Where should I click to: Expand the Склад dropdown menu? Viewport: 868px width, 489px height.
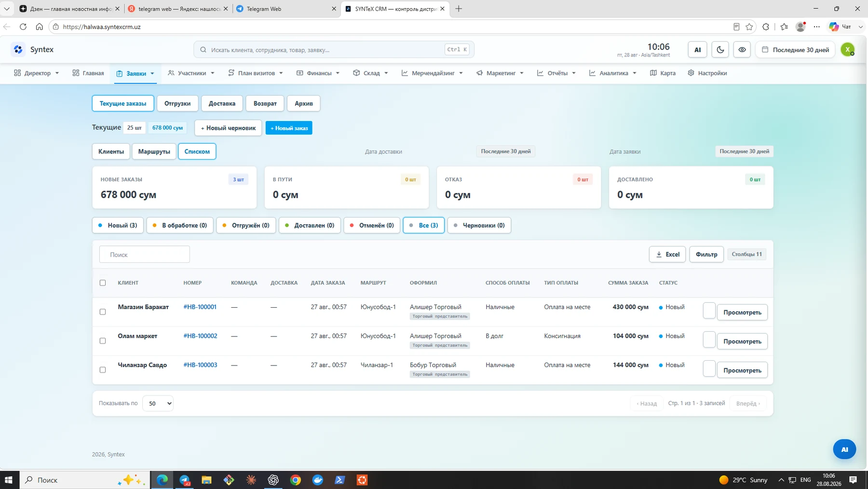click(370, 73)
